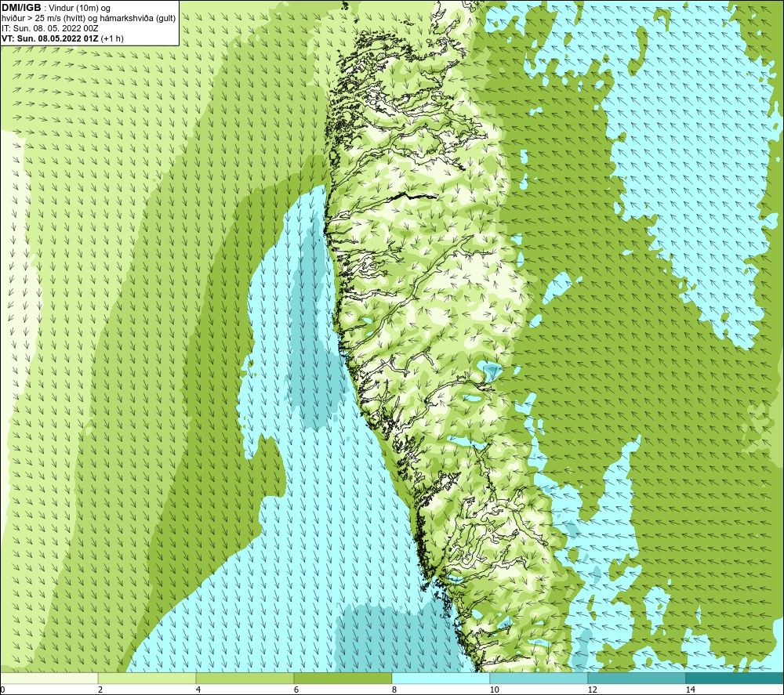The height and width of the screenshot is (695, 784).
Task: Click the 12–14 m/s teal legend swatch
Action: [637, 678]
